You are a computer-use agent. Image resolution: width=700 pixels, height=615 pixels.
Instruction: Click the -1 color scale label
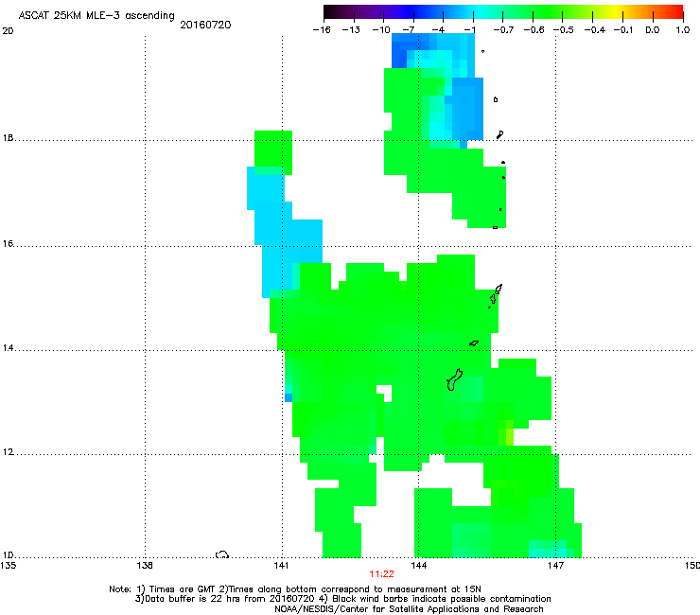pos(469,30)
